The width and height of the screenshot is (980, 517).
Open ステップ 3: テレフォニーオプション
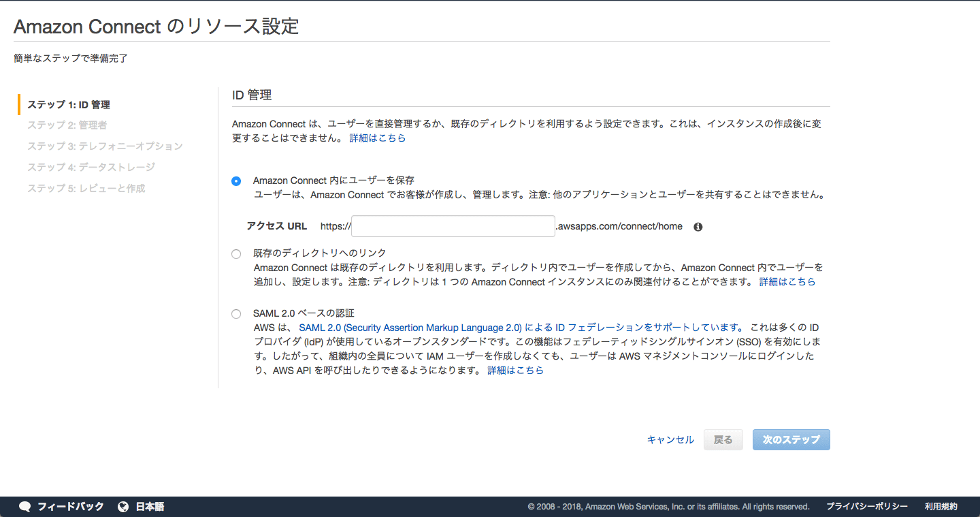[105, 146]
